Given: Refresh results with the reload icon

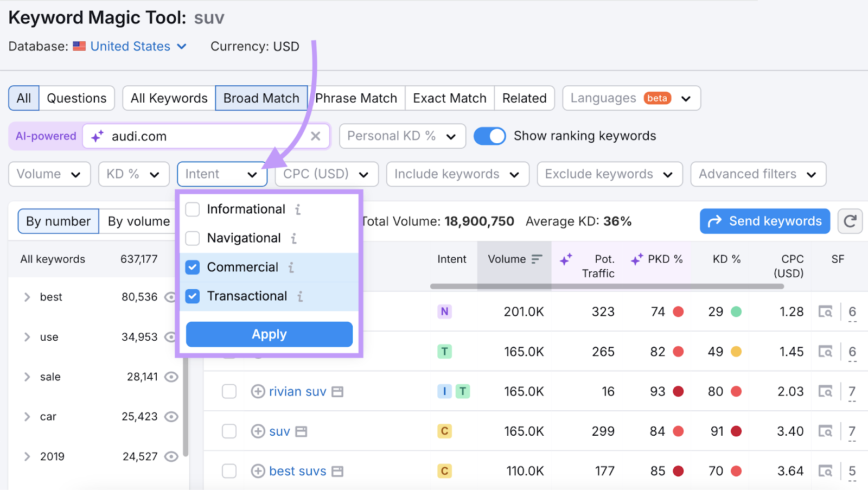Looking at the screenshot, I should tap(850, 221).
